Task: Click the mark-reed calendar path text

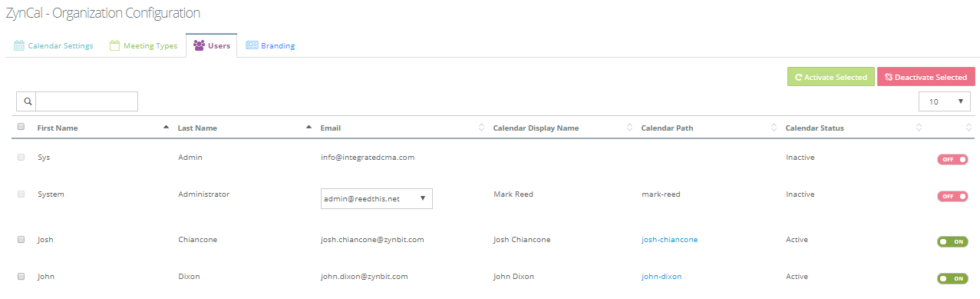Action: click(661, 194)
